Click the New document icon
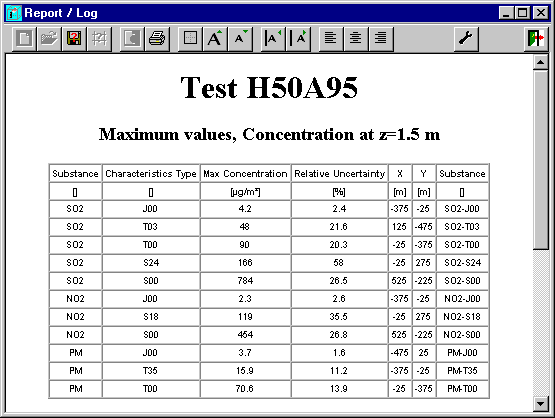This screenshot has height=418, width=555. pyautogui.click(x=24, y=39)
